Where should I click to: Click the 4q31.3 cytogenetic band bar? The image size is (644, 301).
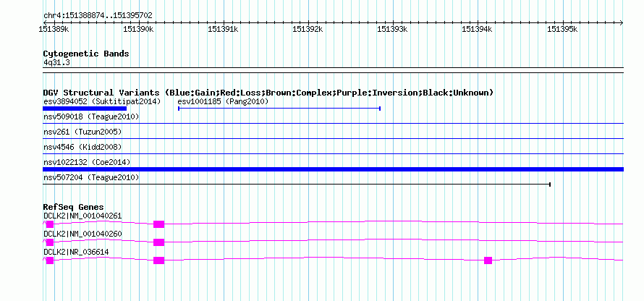coord(333,70)
